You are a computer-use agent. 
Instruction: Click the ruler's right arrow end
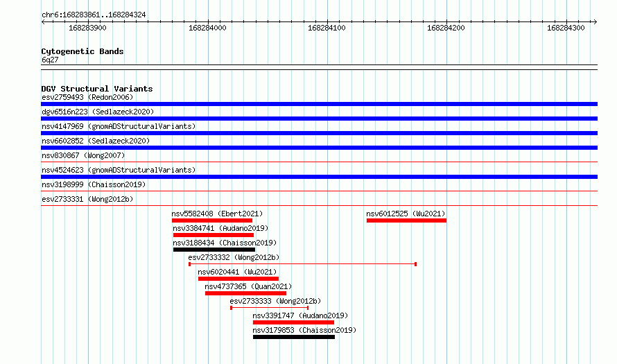coord(595,22)
